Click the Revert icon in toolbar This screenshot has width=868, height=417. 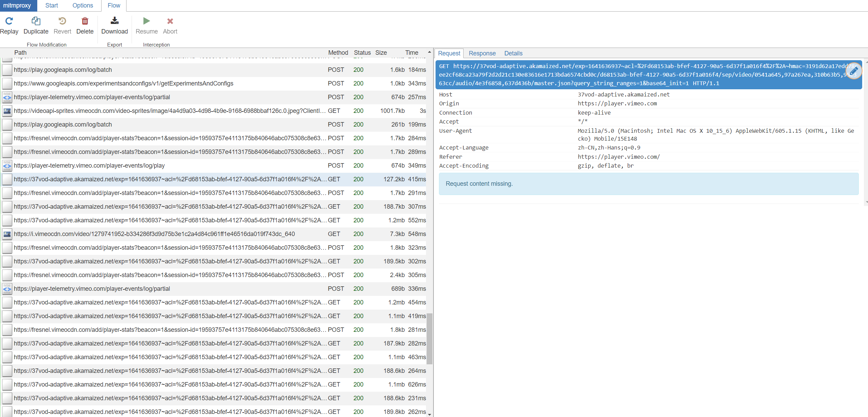(x=62, y=21)
